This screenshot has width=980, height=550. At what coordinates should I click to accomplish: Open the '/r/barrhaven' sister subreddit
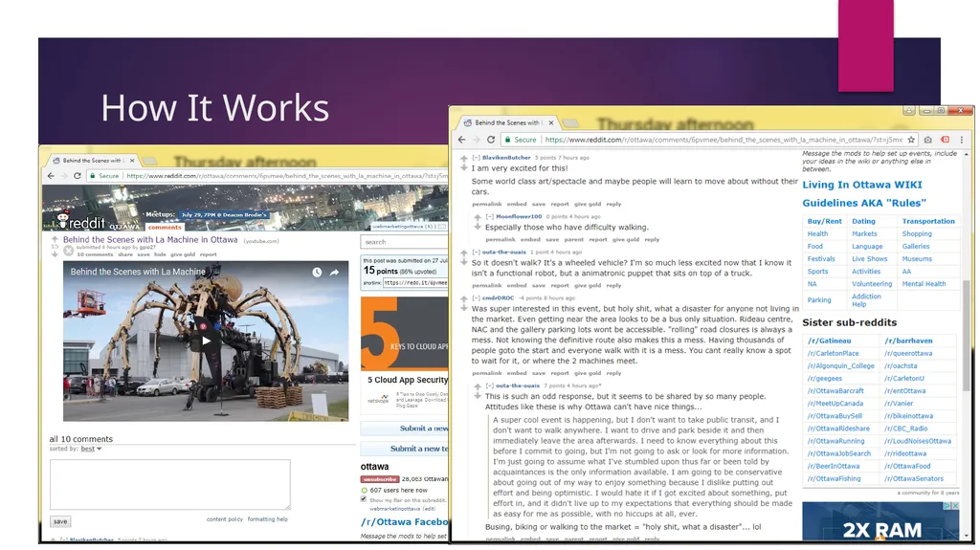909,341
